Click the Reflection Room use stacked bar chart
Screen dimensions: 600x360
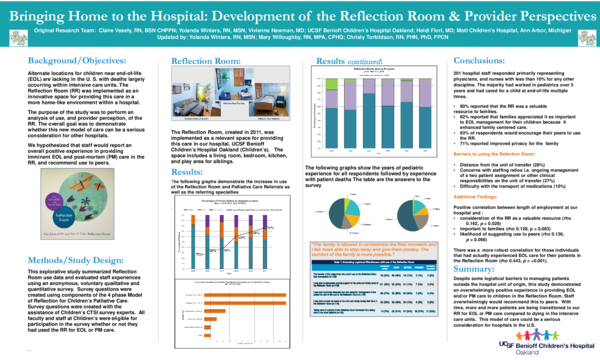click(x=374, y=111)
